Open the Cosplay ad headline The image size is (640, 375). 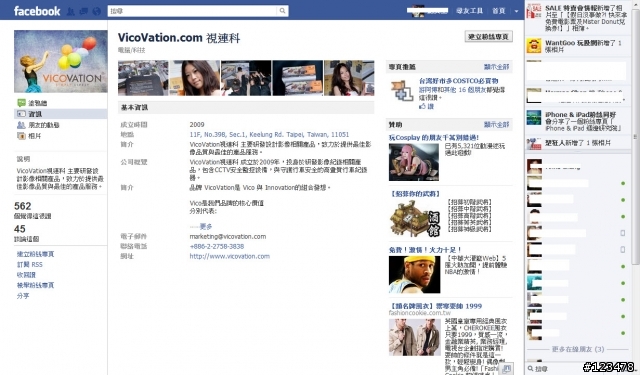pos(433,138)
